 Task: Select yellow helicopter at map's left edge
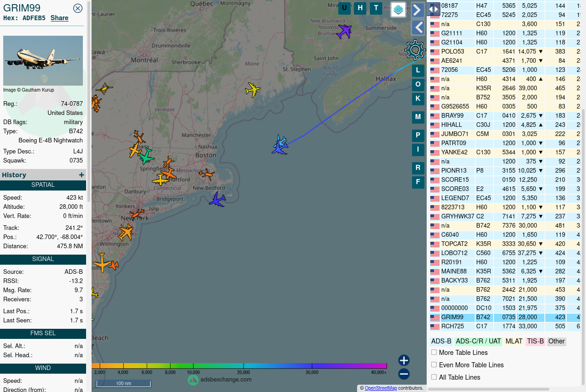[x=104, y=88]
